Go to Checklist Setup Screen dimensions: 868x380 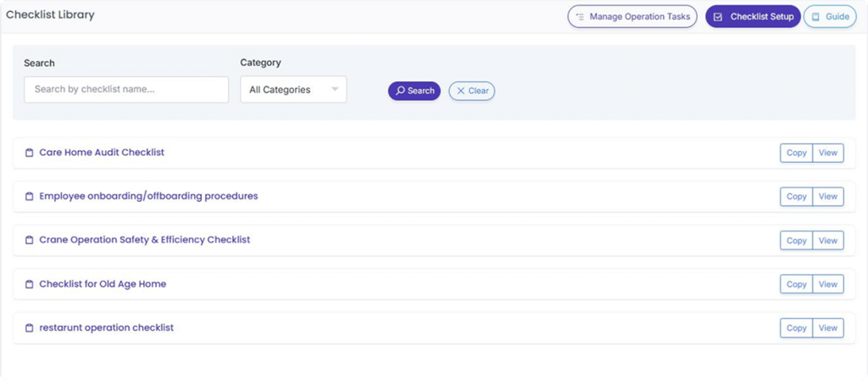click(x=753, y=17)
